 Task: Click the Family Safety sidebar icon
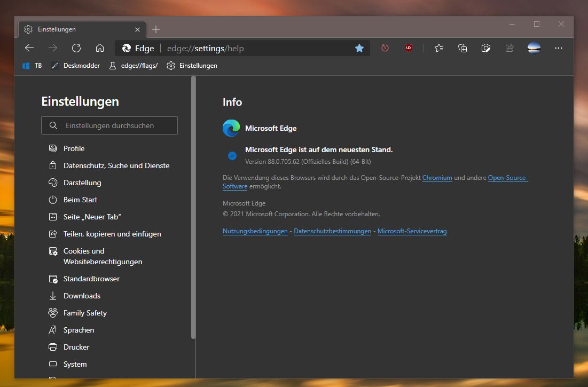point(53,313)
